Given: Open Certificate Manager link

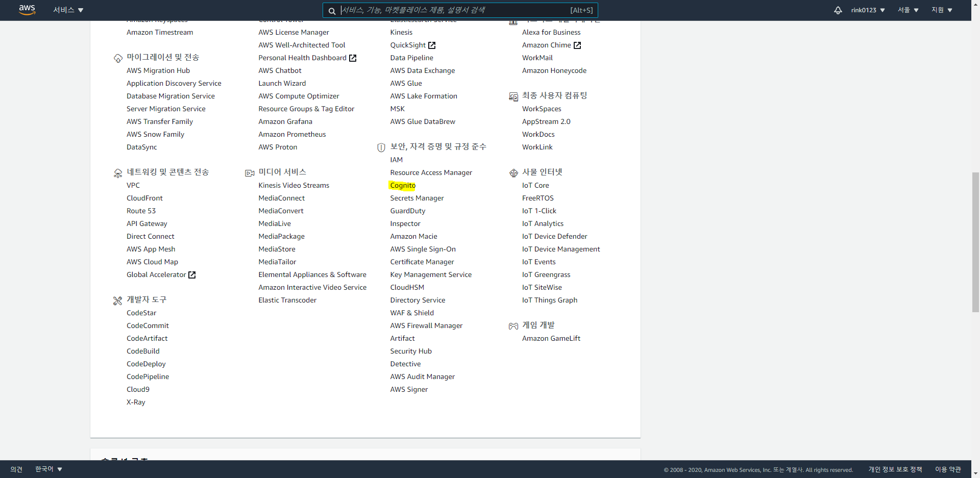Looking at the screenshot, I should click(422, 262).
